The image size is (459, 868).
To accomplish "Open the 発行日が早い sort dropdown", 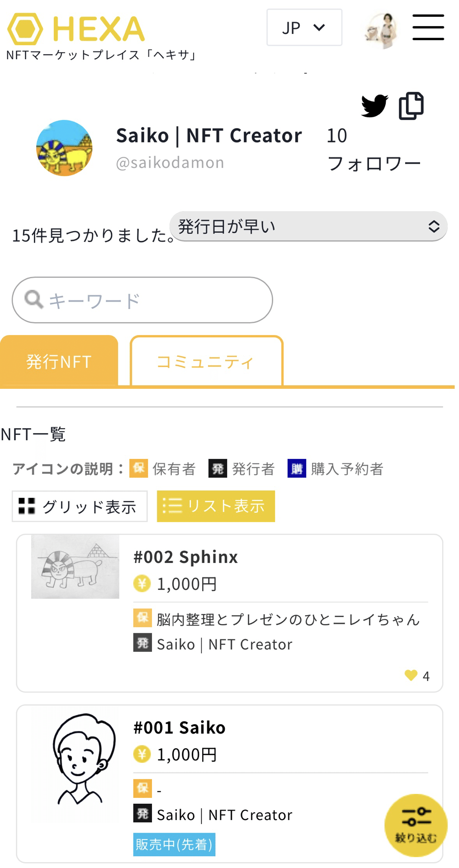I will click(308, 226).
